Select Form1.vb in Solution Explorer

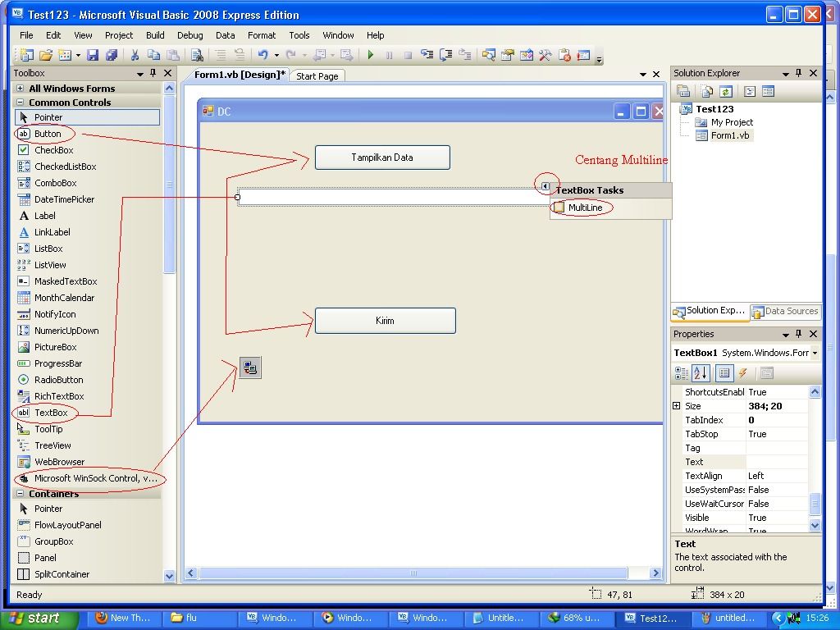pos(729,135)
